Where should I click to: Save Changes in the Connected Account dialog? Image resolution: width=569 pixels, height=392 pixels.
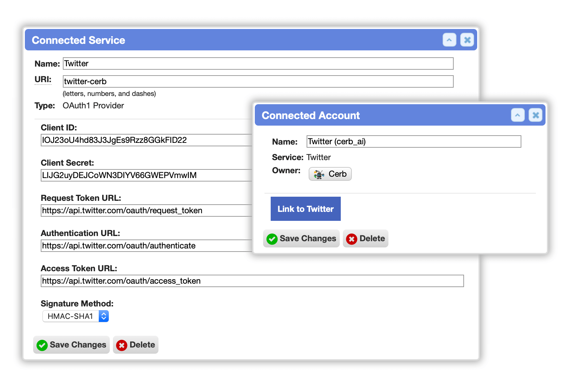click(301, 238)
